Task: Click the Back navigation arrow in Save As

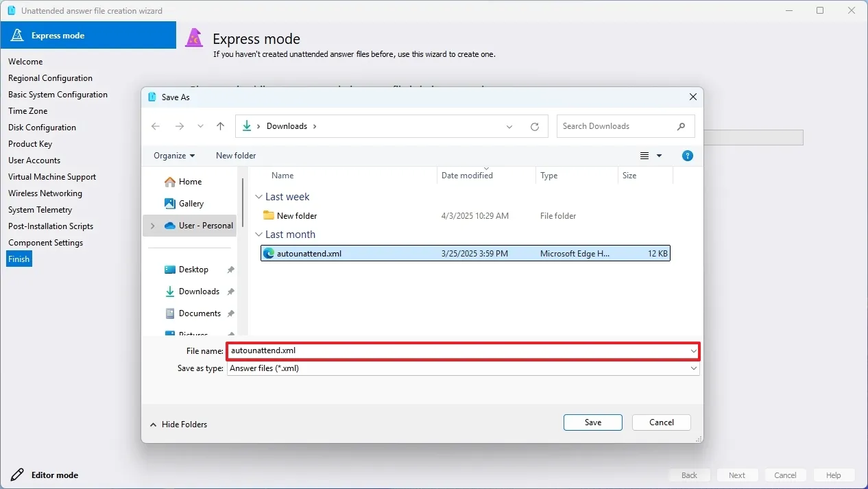Action: pyautogui.click(x=156, y=126)
